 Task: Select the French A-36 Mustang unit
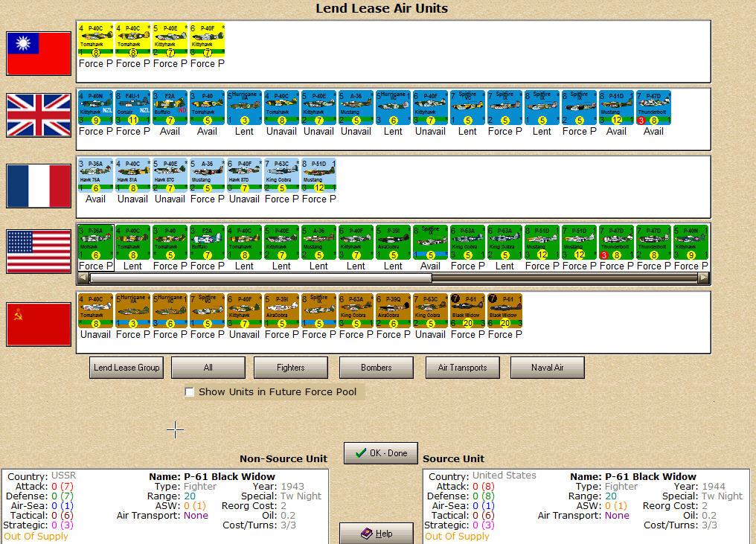click(207, 175)
